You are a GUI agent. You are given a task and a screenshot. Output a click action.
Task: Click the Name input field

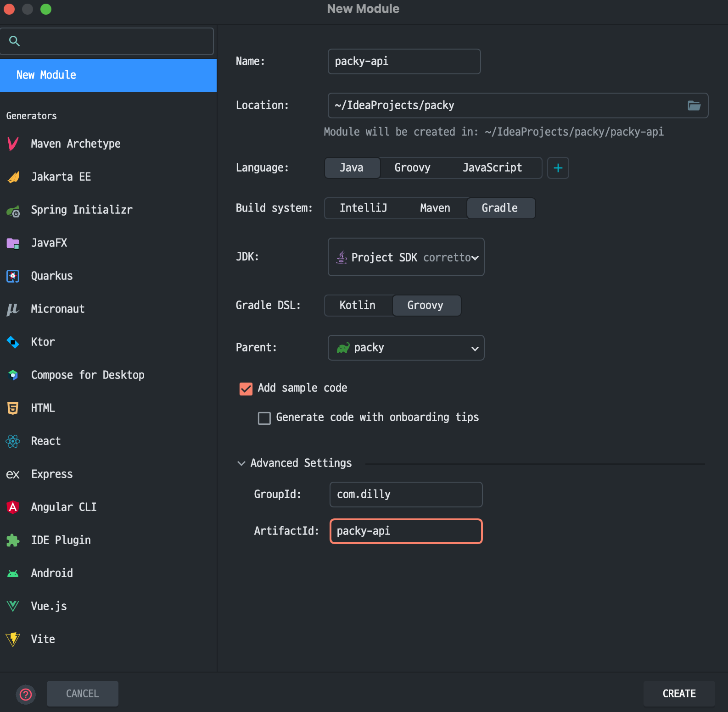click(x=404, y=61)
